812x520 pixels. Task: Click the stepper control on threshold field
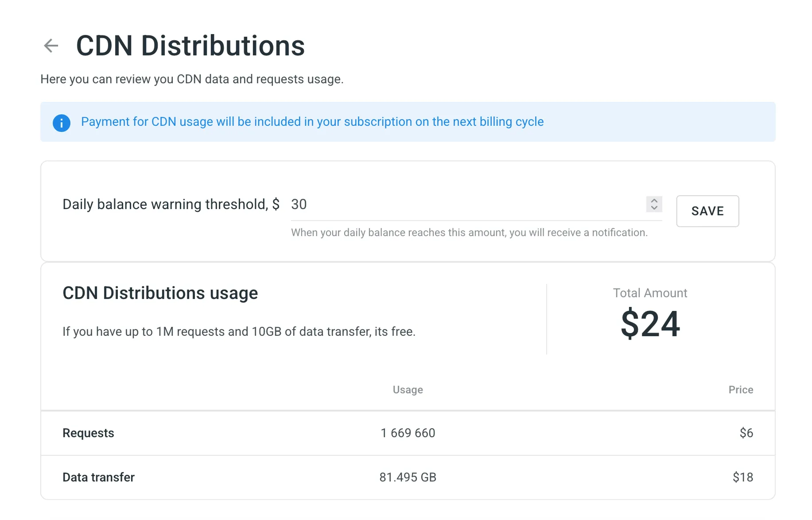654,204
